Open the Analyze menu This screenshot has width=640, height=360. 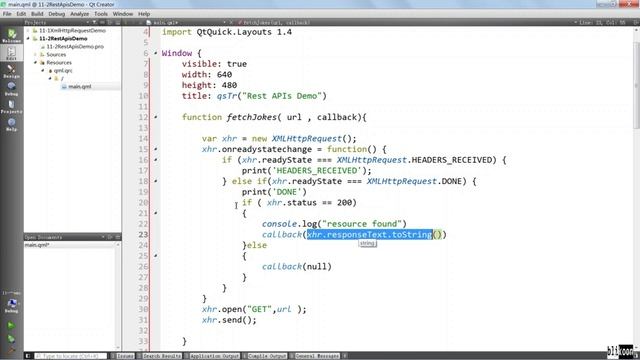(80, 13)
